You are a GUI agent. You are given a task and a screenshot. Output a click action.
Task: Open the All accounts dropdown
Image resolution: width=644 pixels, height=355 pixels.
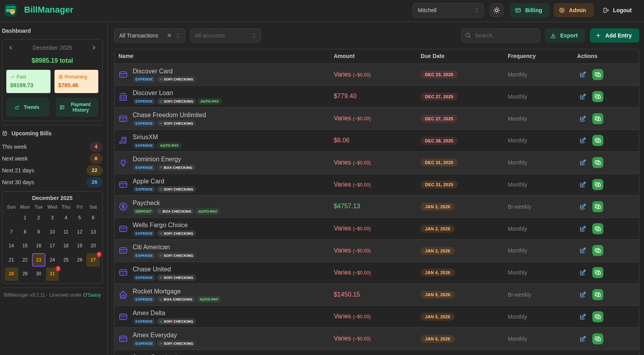click(225, 35)
